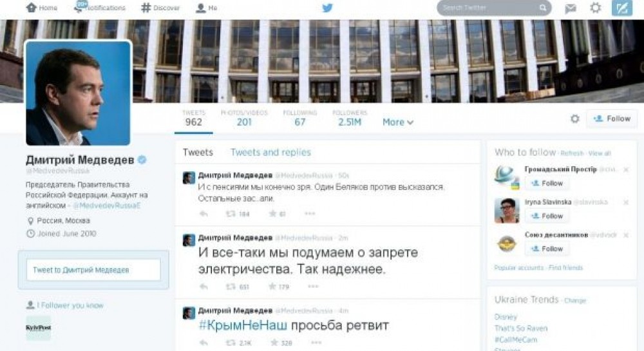
Task: Favorite the electricity ban tweet with the star
Action: click(x=272, y=287)
